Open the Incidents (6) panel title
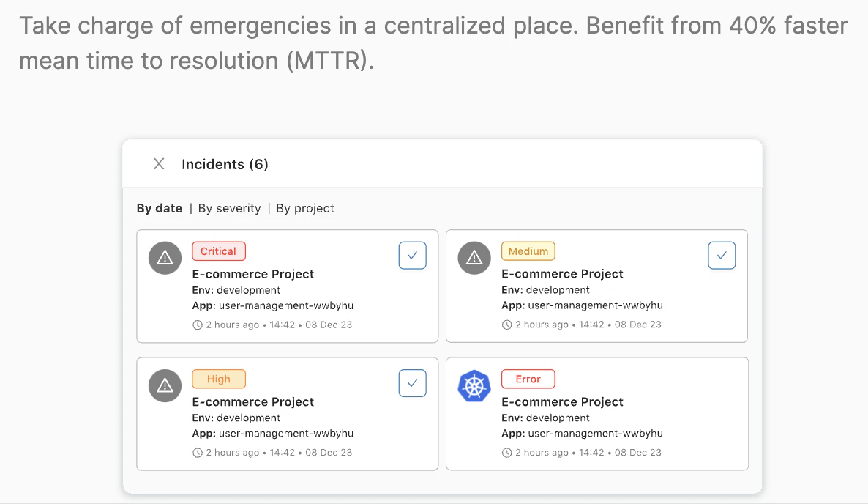The image size is (868, 504). click(225, 164)
